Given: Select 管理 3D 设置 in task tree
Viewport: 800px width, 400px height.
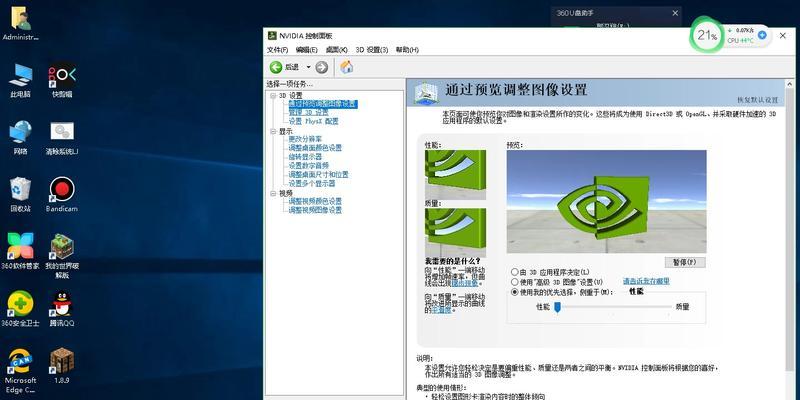Looking at the screenshot, I should point(308,113).
